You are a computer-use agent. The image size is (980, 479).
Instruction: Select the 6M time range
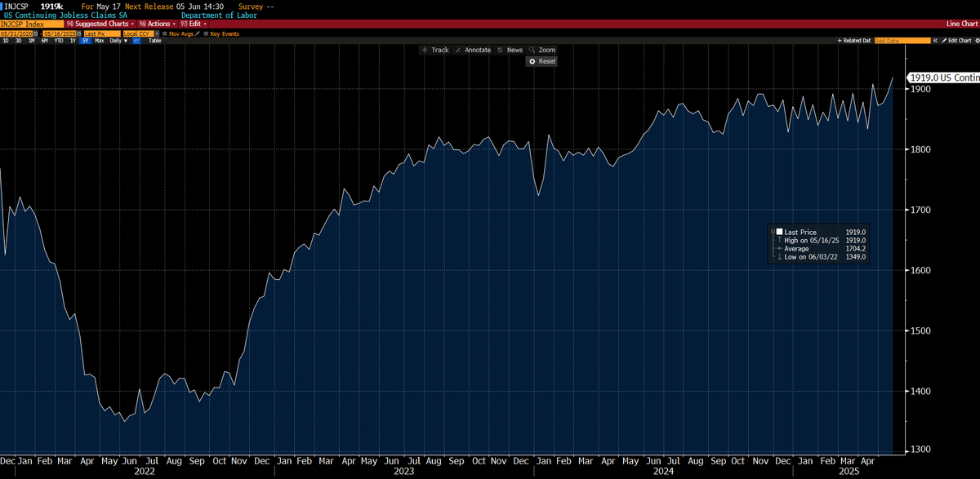coord(44,41)
